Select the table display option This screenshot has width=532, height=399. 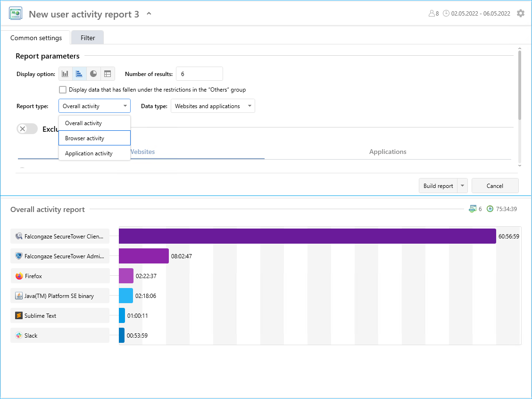coord(108,74)
